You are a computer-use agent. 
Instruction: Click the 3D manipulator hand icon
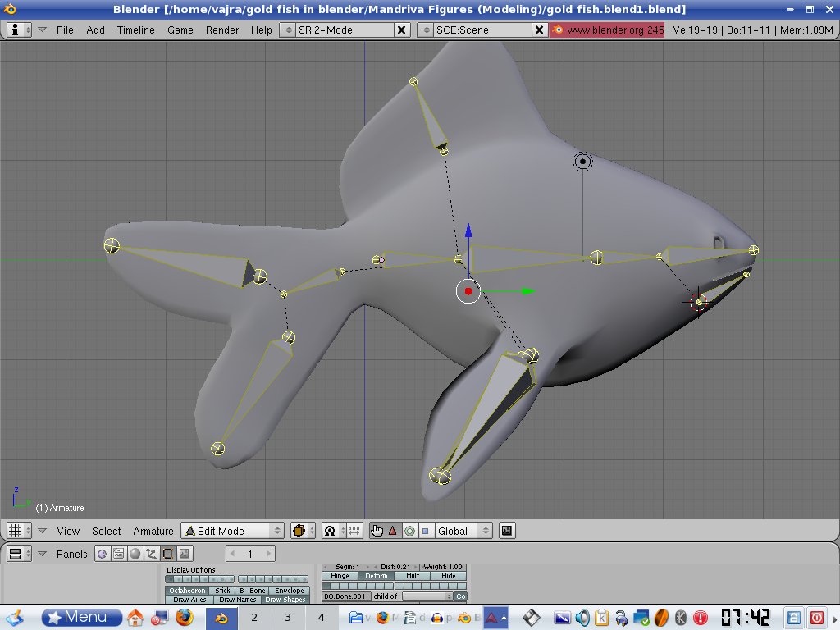377,531
